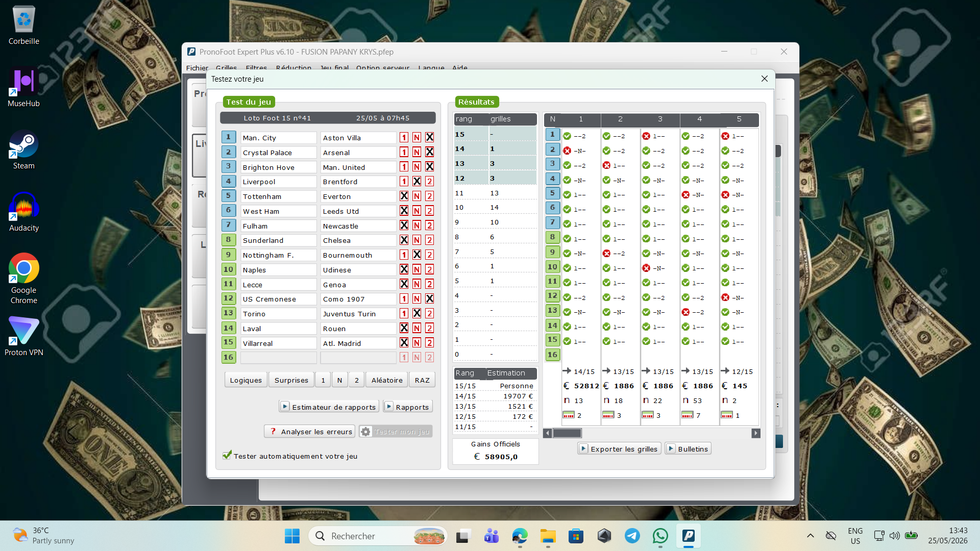Open the Filtres menu
The image size is (980, 551).
[x=256, y=68]
